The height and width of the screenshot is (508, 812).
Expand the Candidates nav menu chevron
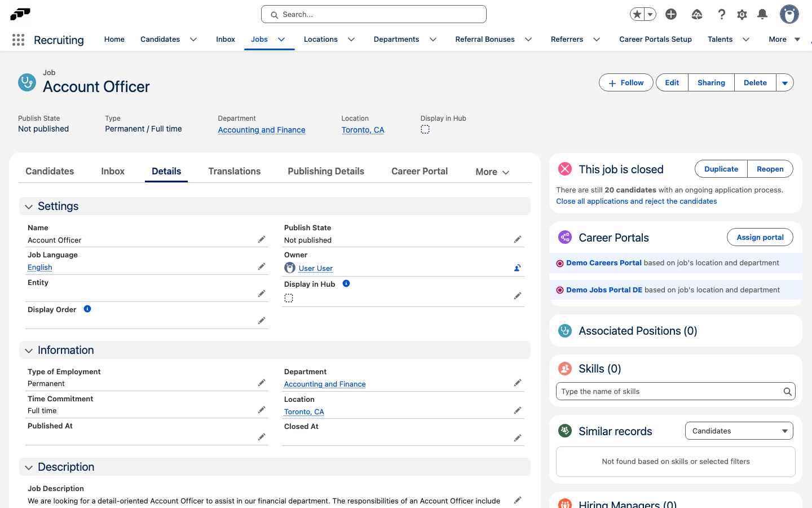click(x=193, y=40)
